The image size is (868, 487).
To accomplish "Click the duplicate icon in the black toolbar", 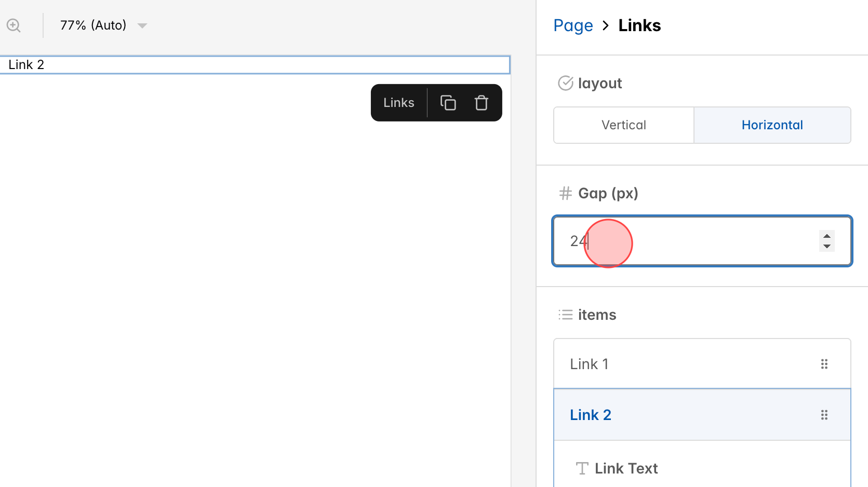I will click(448, 102).
